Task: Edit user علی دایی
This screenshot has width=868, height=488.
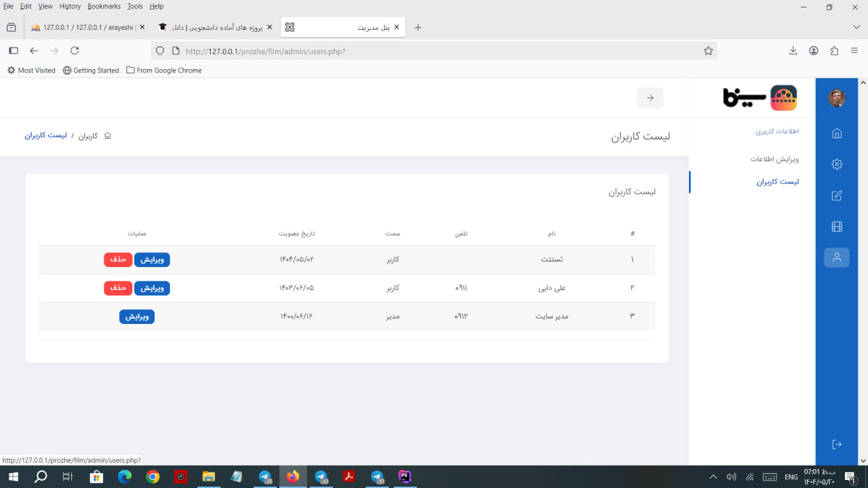Action: coord(152,288)
